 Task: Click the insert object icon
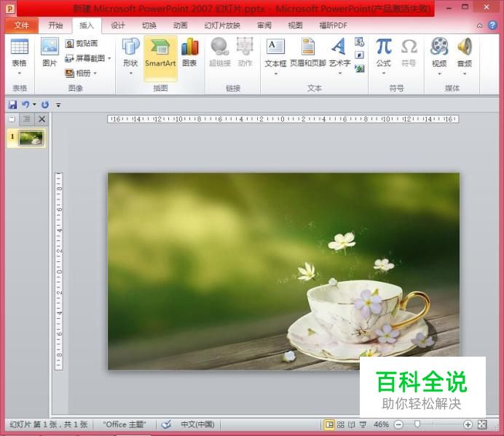359,68
